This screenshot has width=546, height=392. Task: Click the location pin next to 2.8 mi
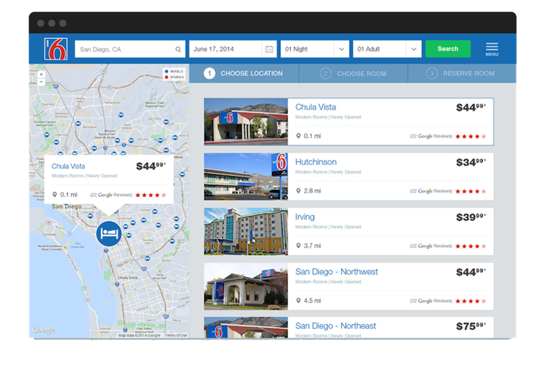(x=299, y=191)
